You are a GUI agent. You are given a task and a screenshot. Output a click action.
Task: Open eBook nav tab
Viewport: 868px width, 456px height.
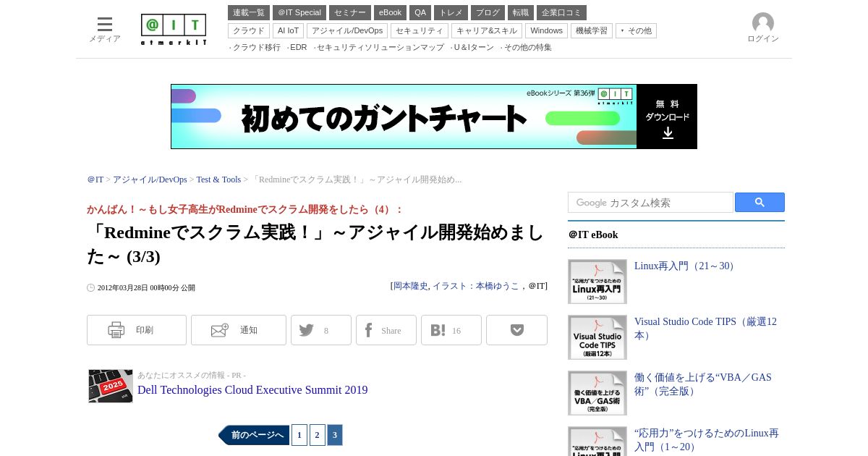[x=390, y=12]
